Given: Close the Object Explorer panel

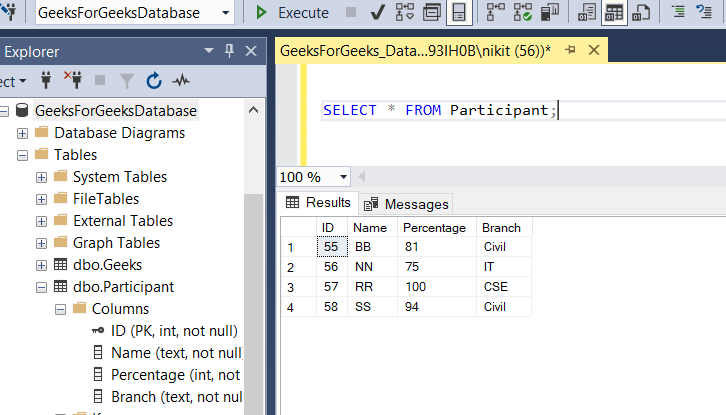Looking at the screenshot, I should point(251,50).
